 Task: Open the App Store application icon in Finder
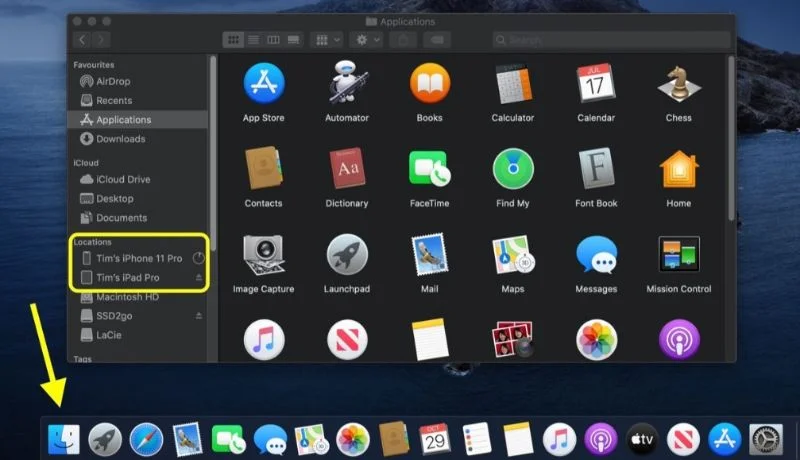pos(264,83)
